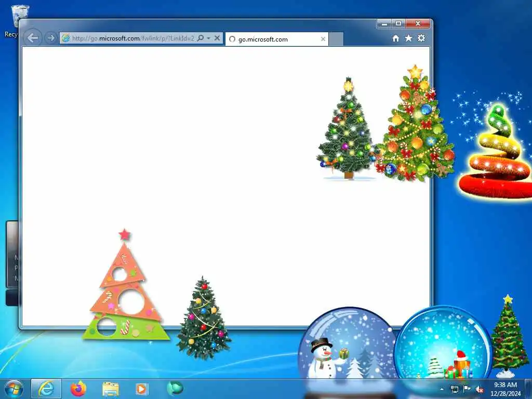Launch Firefox from the taskbar

tap(78, 389)
